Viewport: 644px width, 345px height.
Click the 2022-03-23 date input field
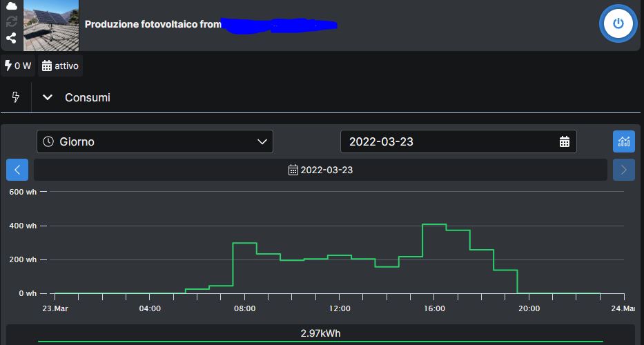[449, 141]
